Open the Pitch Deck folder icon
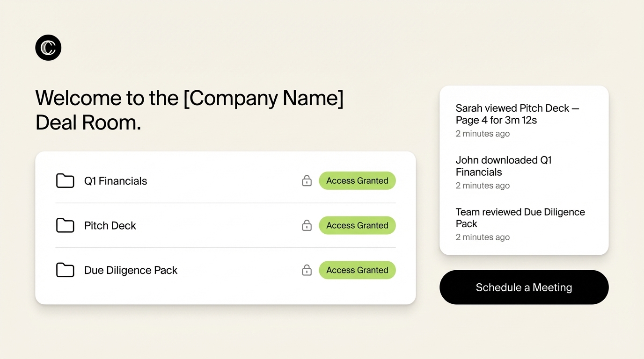 click(66, 225)
